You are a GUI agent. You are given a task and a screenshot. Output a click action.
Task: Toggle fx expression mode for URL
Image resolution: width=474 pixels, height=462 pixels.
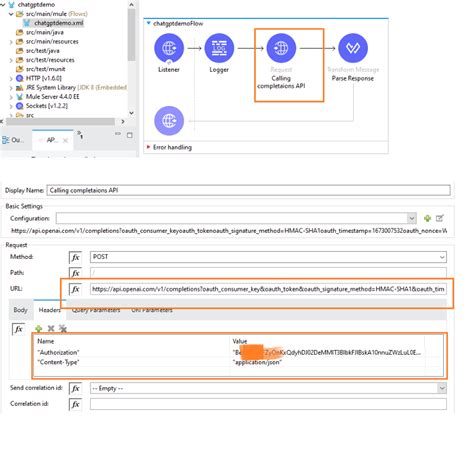tap(75, 289)
